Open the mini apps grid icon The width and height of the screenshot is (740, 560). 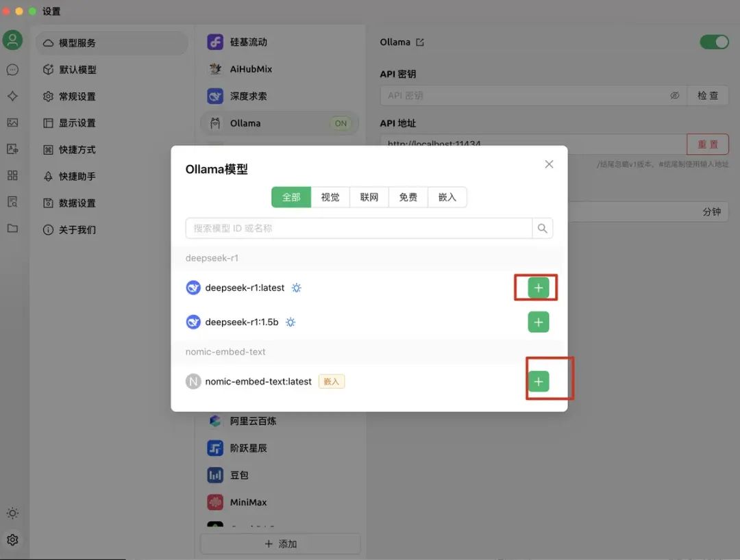tap(13, 175)
